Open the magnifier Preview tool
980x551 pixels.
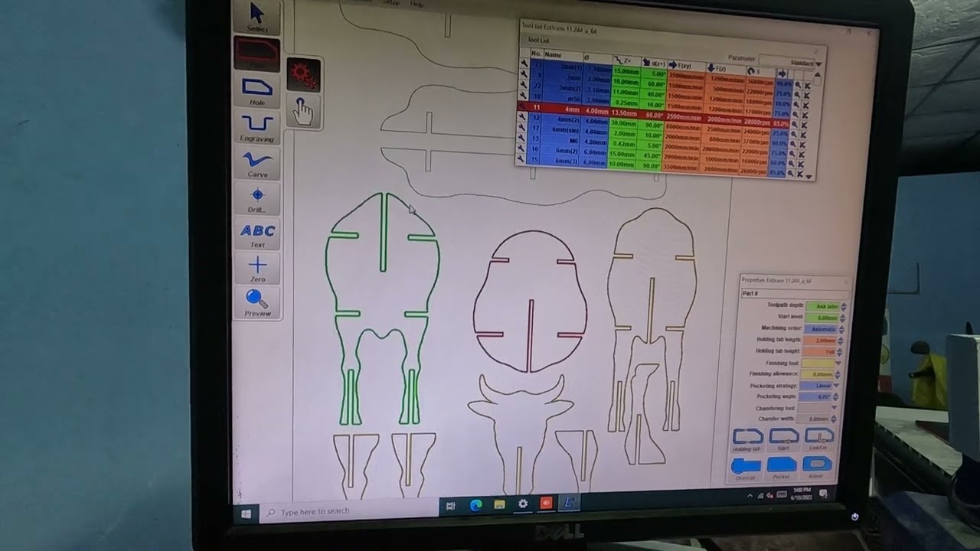point(257,302)
